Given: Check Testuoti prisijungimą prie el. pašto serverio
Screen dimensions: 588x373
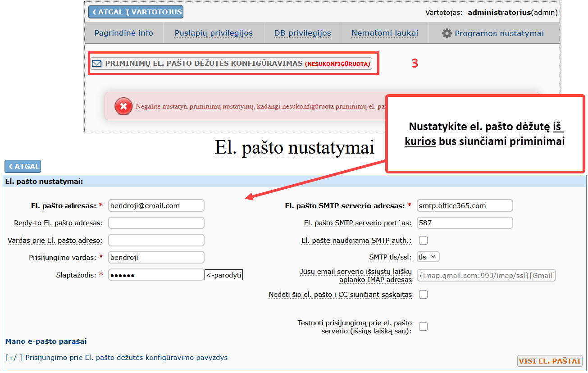Looking at the screenshot, I should click(x=423, y=327).
